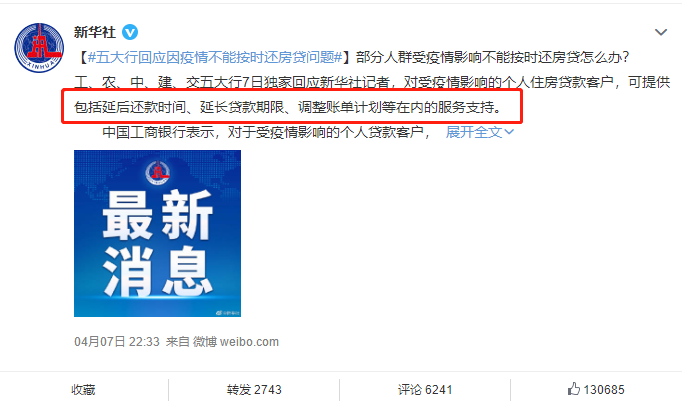682x408 pixels.
Task: Click the 04月07日 22:33 timestamp
Action: click(x=117, y=342)
